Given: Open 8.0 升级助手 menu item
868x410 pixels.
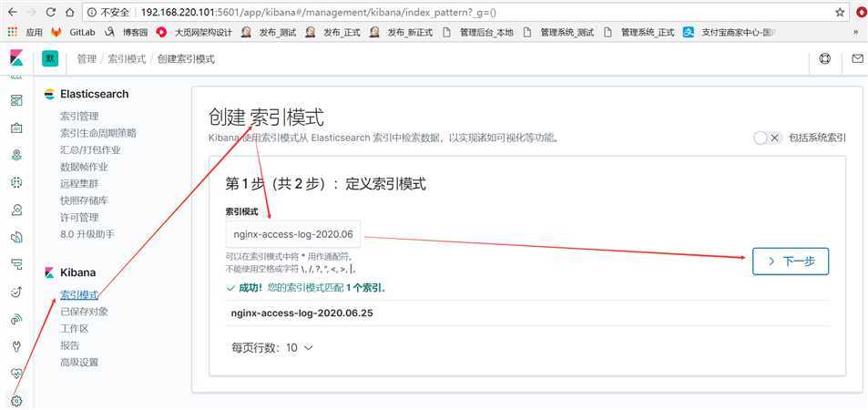Looking at the screenshot, I should click(87, 234).
